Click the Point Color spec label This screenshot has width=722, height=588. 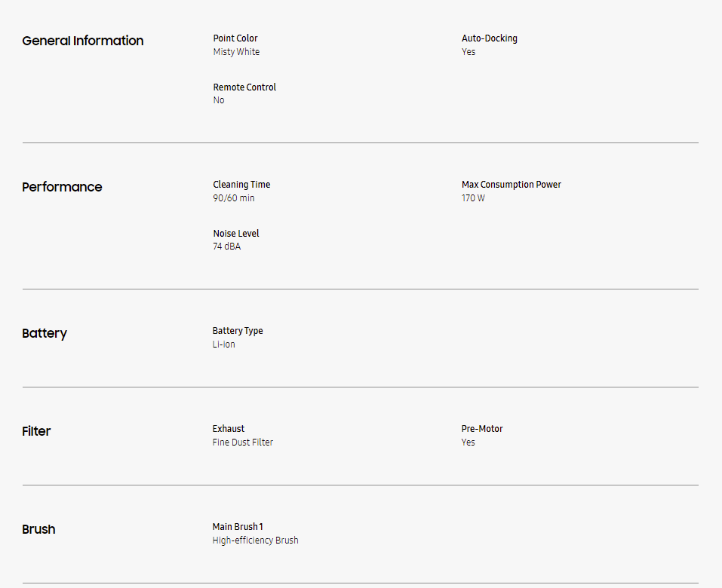click(235, 38)
